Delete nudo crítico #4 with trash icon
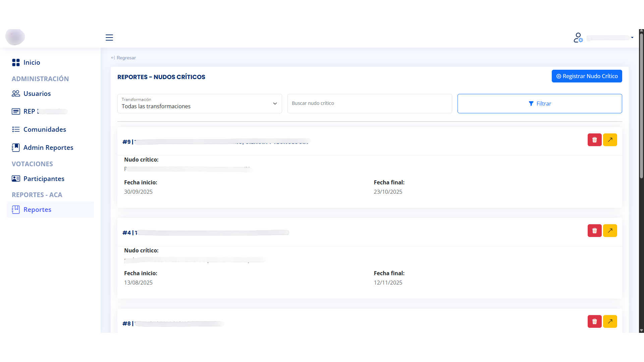The height and width of the screenshot is (362, 644). [x=594, y=231]
